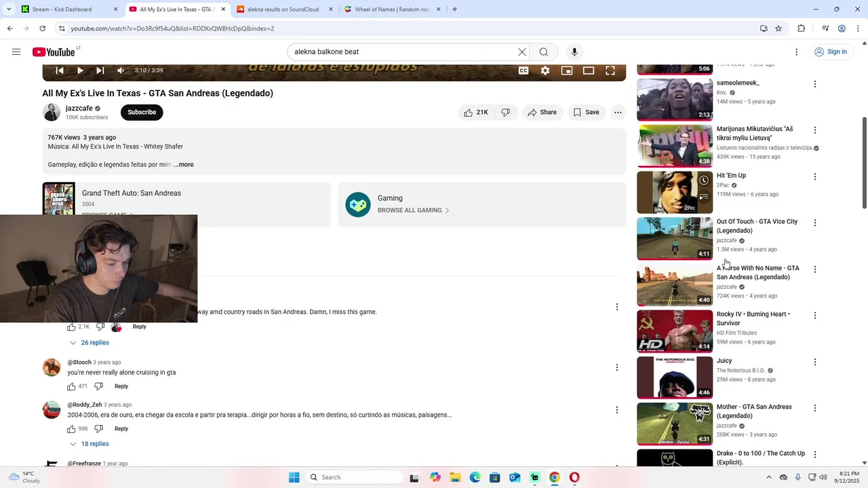Image resolution: width=868 pixels, height=488 pixels.
Task: Open more options for the Juicy video
Action: click(x=815, y=362)
